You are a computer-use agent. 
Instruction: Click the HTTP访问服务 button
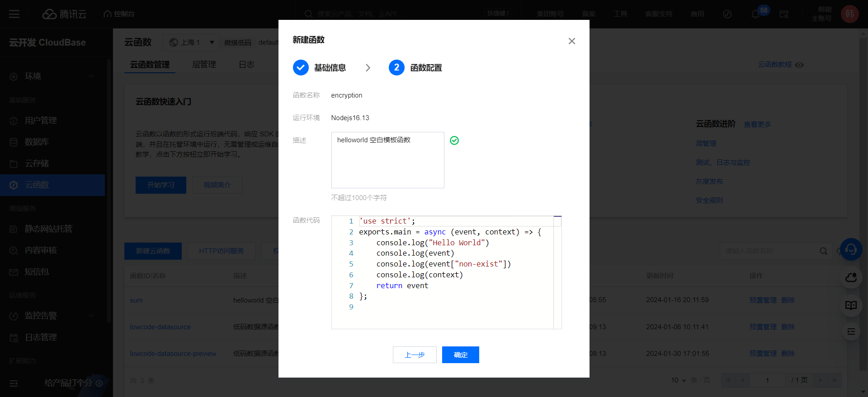click(x=222, y=251)
